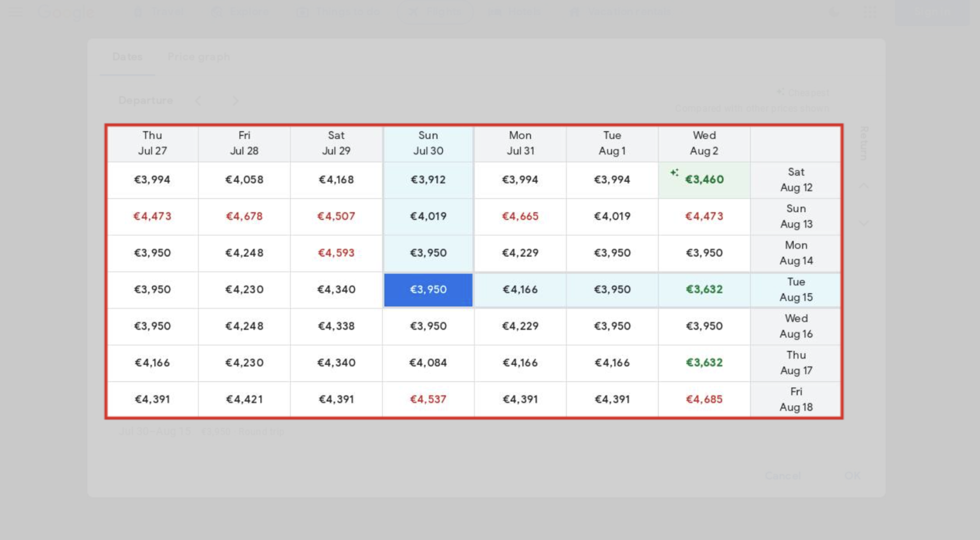Image resolution: width=980 pixels, height=540 pixels.
Task: Go to next departure dates arrow
Action: 236,100
